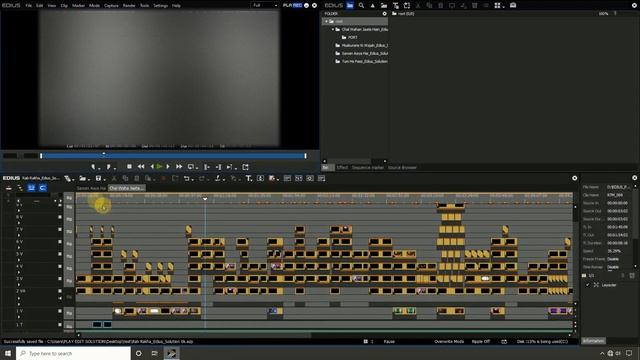Open the Undo history dropdown arrow
640x360 pixels.
192,179
